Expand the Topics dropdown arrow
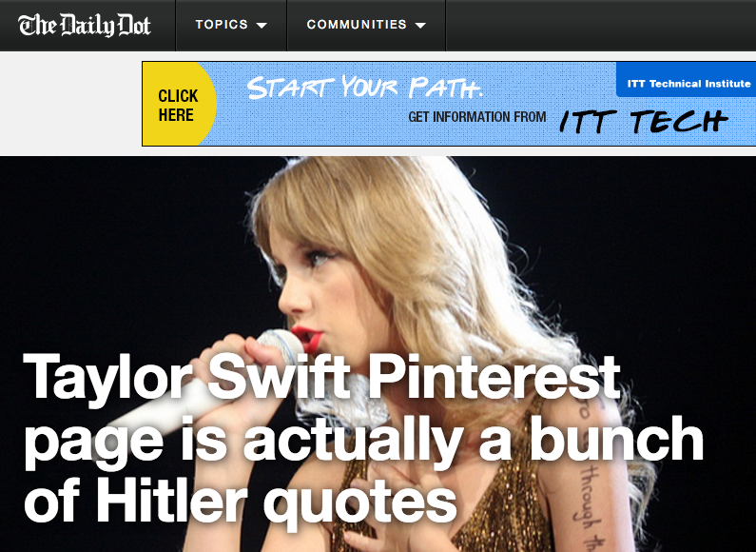The image size is (756, 552). click(x=262, y=26)
